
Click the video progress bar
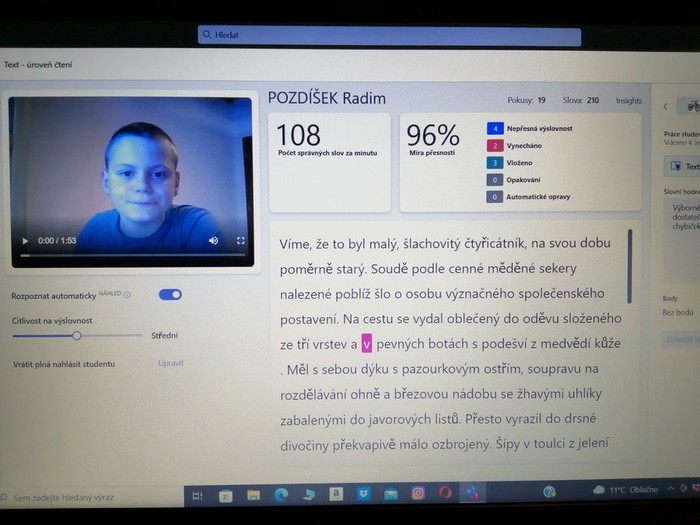coord(130,256)
